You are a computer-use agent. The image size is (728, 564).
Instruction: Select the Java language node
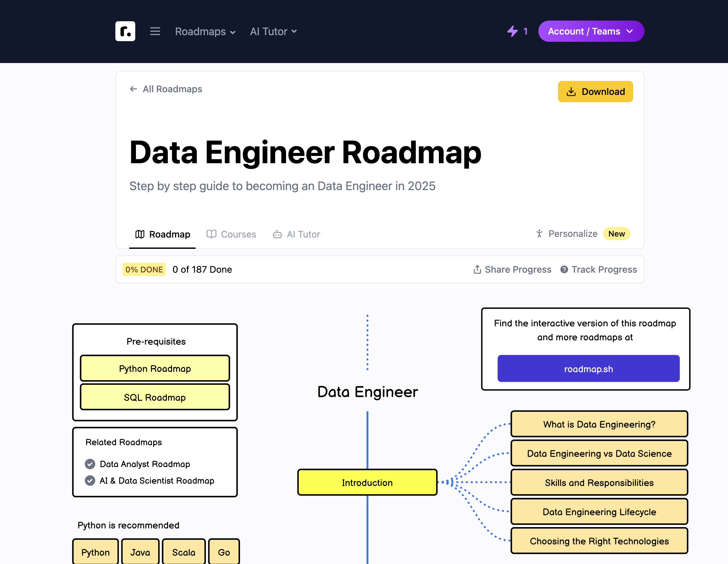tap(140, 552)
